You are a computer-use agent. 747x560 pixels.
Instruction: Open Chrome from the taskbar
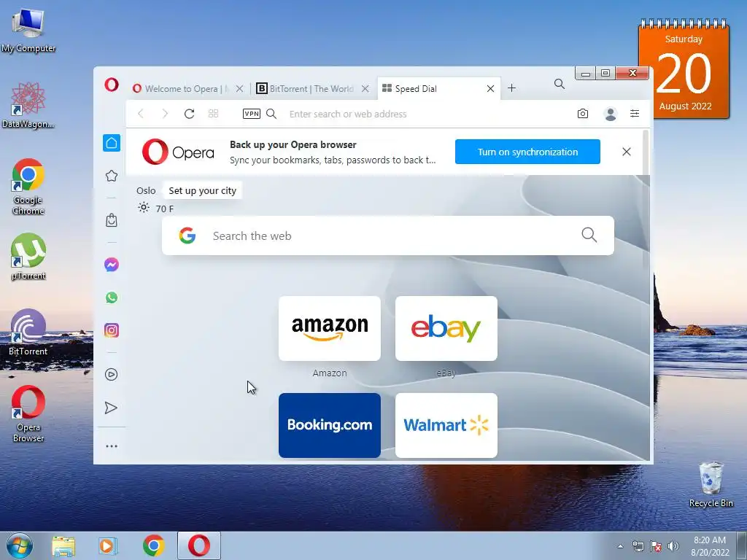153,545
